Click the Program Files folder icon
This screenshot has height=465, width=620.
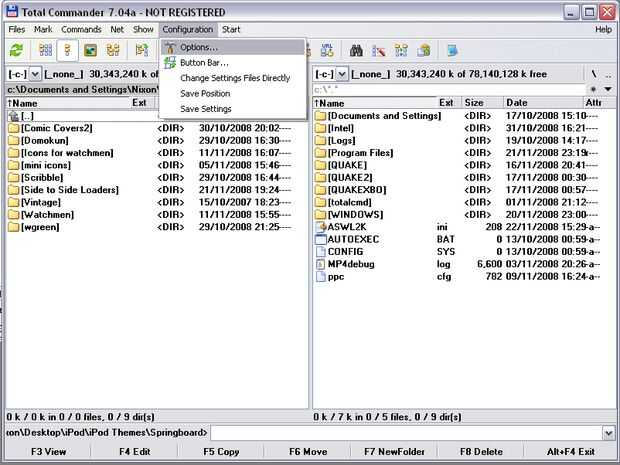pyautogui.click(x=321, y=153)
